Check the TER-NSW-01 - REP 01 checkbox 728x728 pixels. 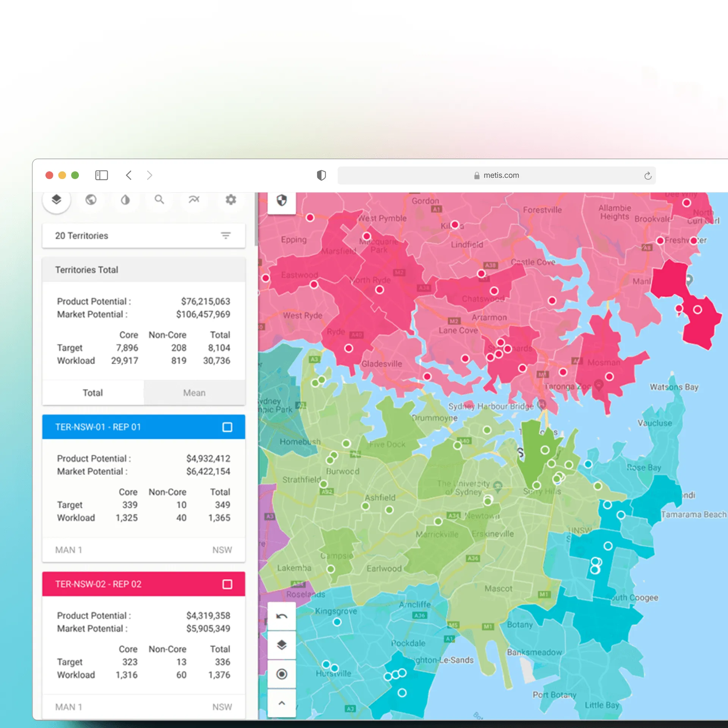point(227,427)
